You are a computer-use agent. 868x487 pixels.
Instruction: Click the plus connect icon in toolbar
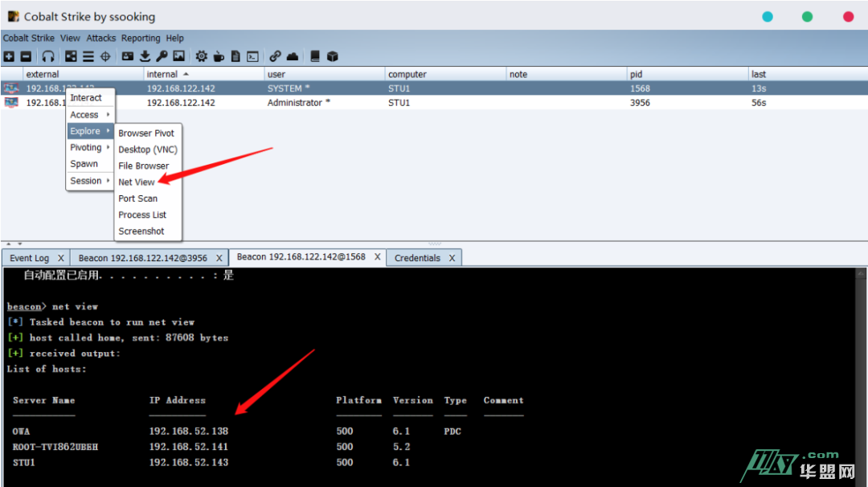point(9,56)
